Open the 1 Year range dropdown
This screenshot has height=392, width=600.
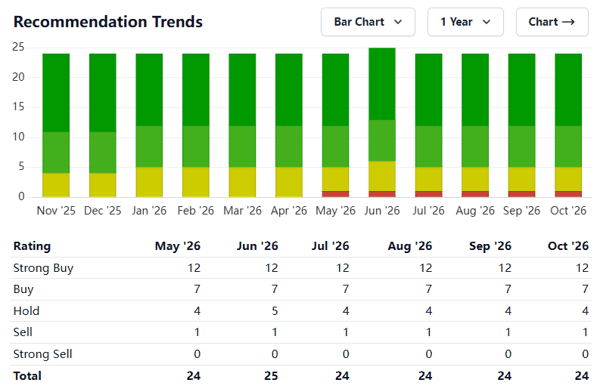(465, 22)
